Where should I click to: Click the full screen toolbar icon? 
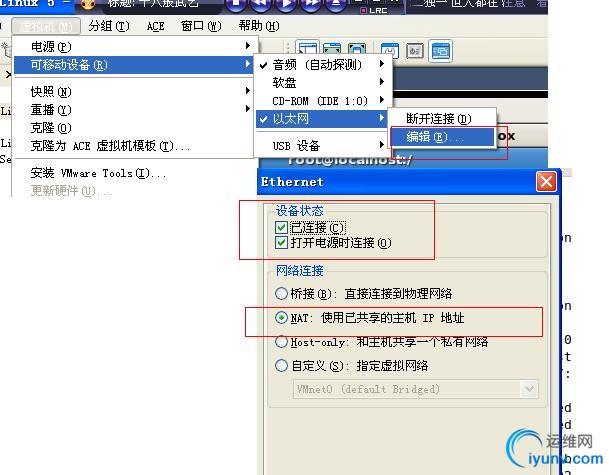point(357,50)
